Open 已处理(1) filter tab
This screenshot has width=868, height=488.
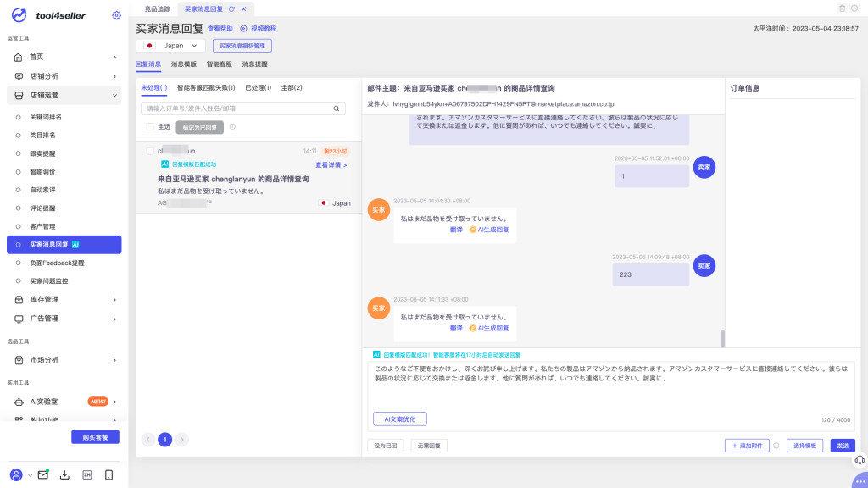[x=258, y=87]
